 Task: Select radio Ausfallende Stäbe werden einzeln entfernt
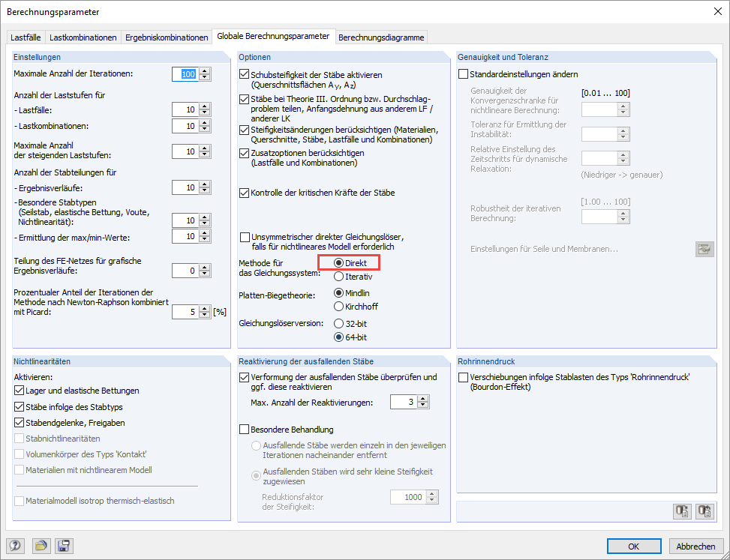(256, 445)
